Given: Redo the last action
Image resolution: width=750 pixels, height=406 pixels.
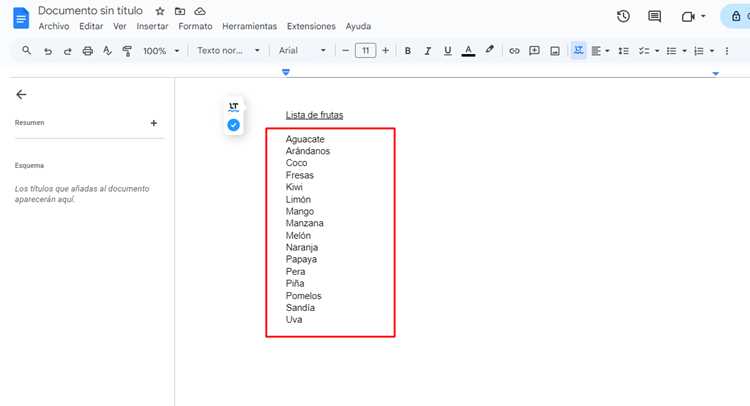Looking at the screenshot, I should tap(67, 51).
